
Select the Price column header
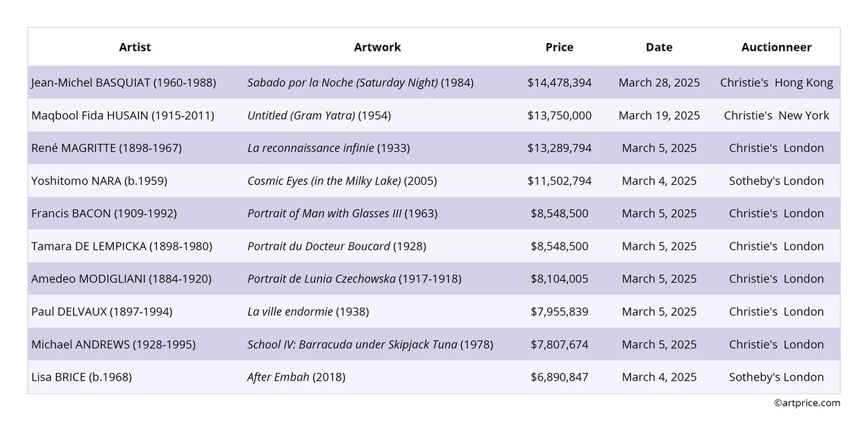[x=559, y=47]
